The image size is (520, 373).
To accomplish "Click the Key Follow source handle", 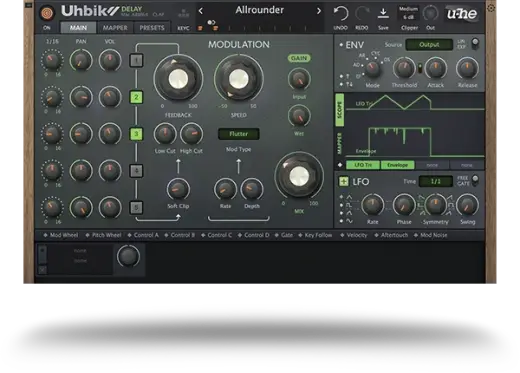I will [x=300, y=235].
